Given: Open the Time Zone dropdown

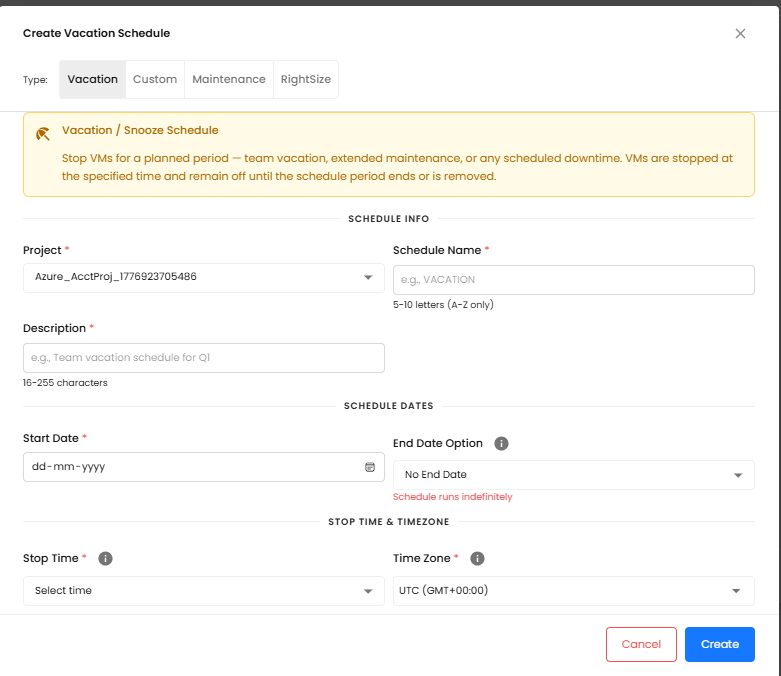Looking at the screenshot, I should click(574, 591).
